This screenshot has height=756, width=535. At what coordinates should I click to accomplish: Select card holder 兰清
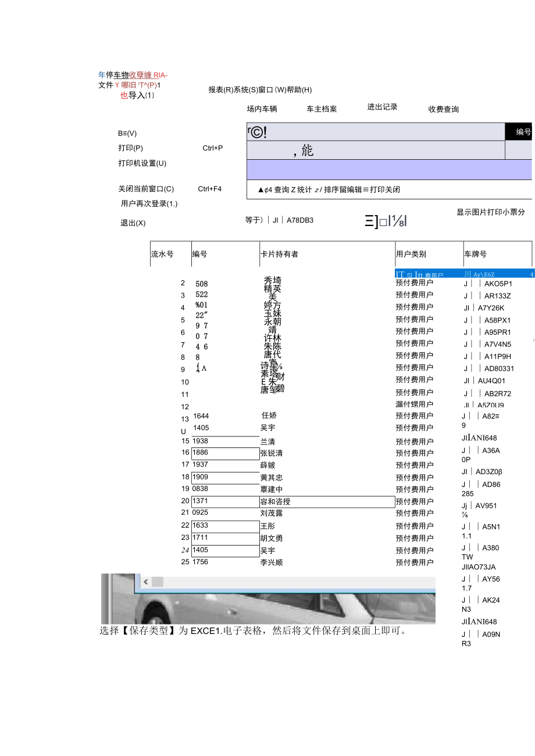(268, 442)
